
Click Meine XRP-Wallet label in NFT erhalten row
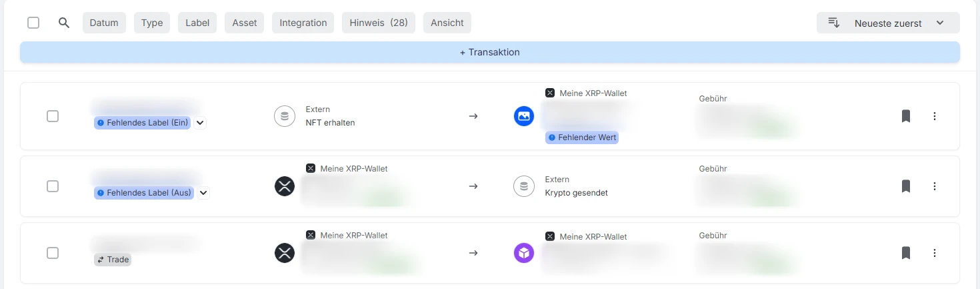click(593, 93)
